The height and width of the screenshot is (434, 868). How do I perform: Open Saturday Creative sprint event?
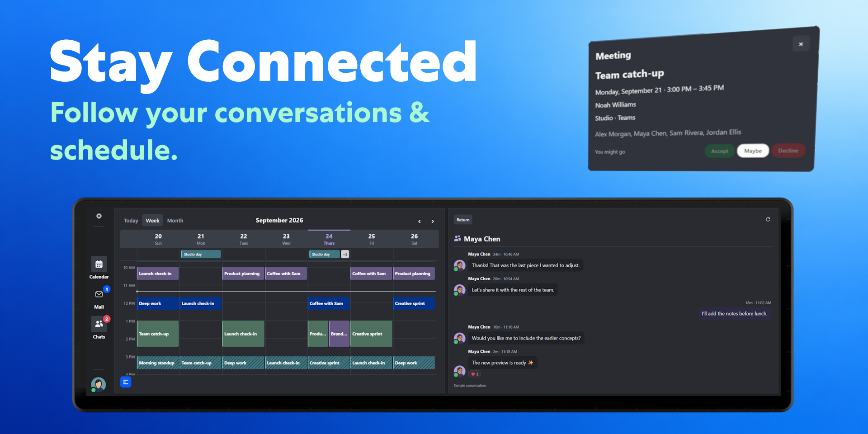coord(414,303)
